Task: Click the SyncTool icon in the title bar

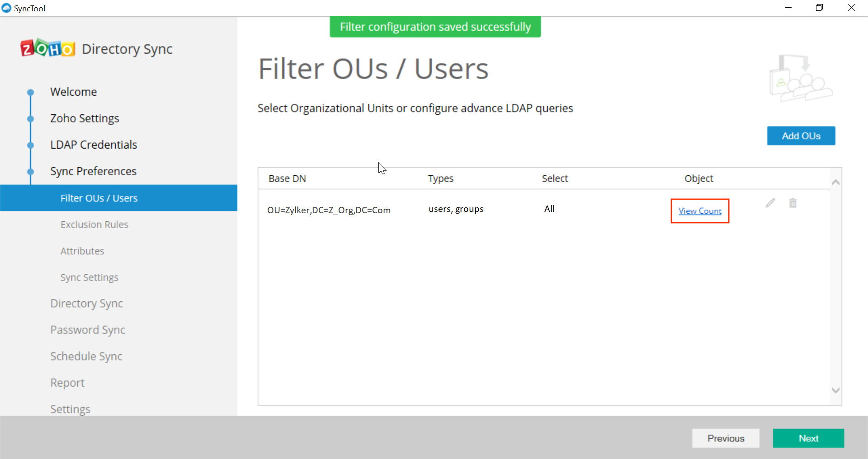Action: [6, 8]
